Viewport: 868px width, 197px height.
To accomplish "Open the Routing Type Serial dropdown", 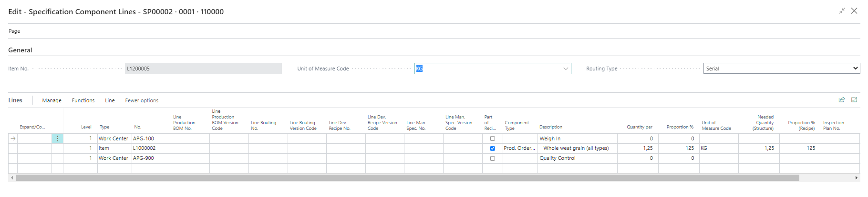I will [782, 69].
